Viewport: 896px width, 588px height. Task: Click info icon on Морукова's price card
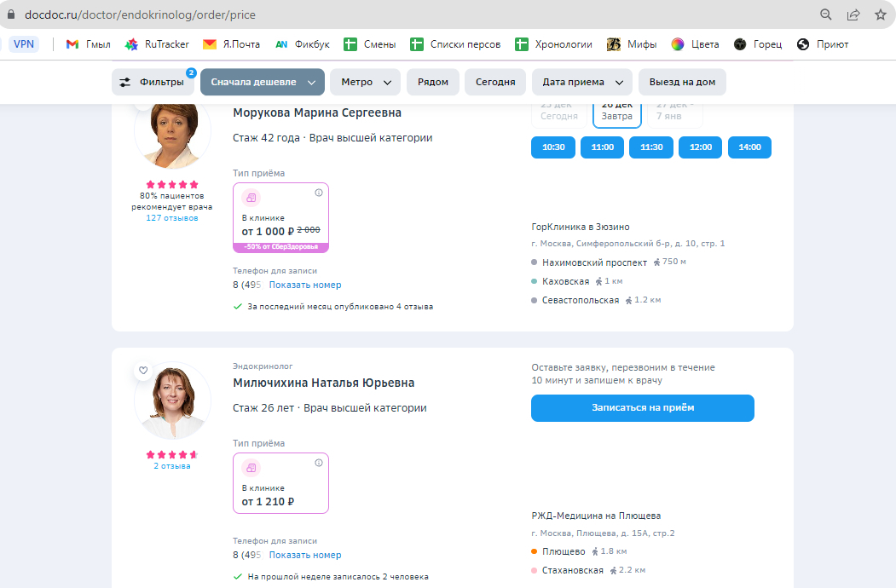[319, 193]
